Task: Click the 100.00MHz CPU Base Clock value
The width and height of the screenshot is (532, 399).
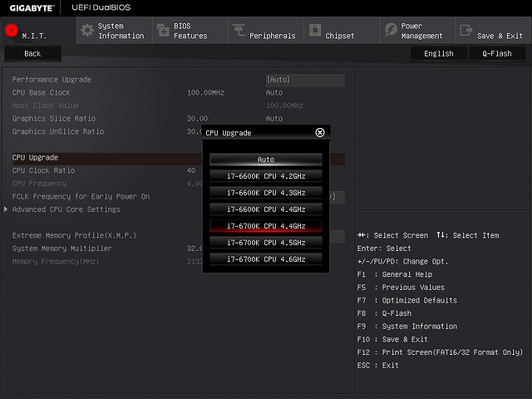Action: [x=205, y=92]
